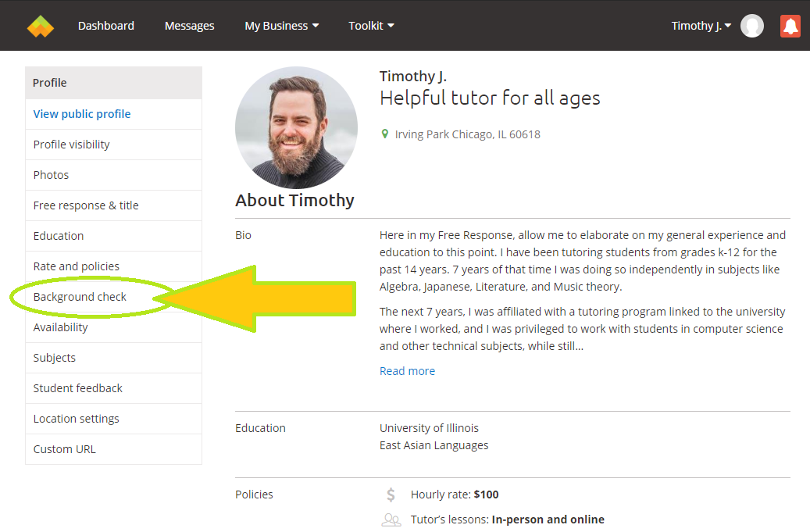Click 'In-person and online' lessons text

tap(548, 520)
